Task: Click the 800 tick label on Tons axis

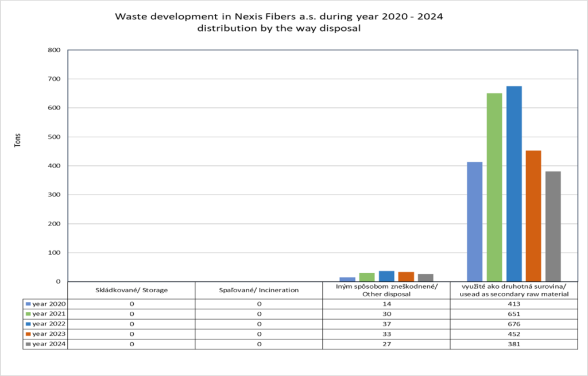Action: [55, 50]
